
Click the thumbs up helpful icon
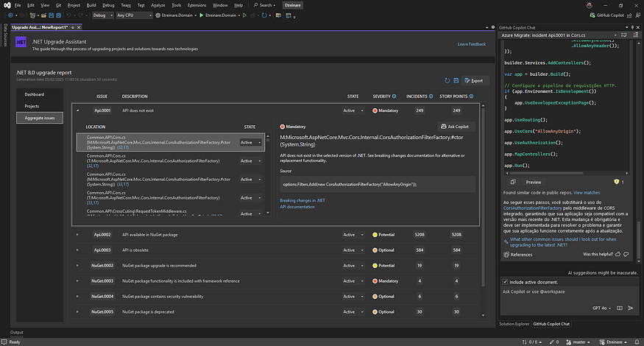[x=618, y=255]
